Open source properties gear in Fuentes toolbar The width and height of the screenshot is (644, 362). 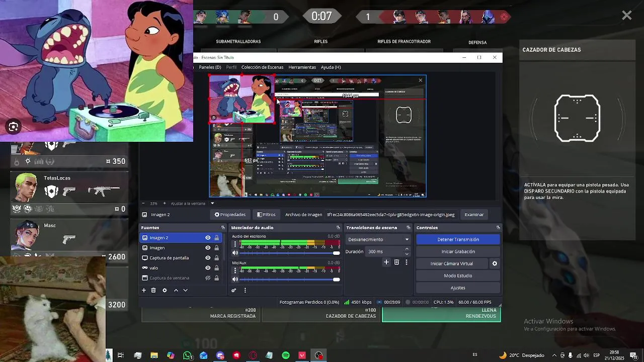(165, 290)
